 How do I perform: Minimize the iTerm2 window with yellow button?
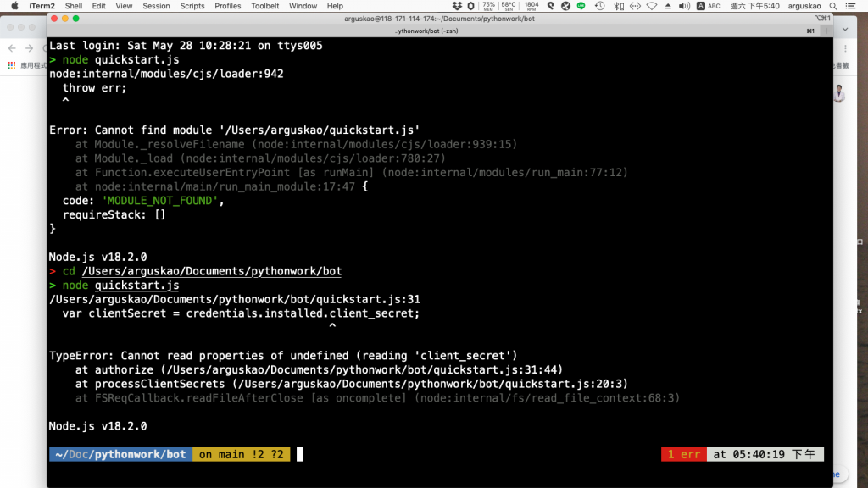pyautogui.click(x=64, y=19)
